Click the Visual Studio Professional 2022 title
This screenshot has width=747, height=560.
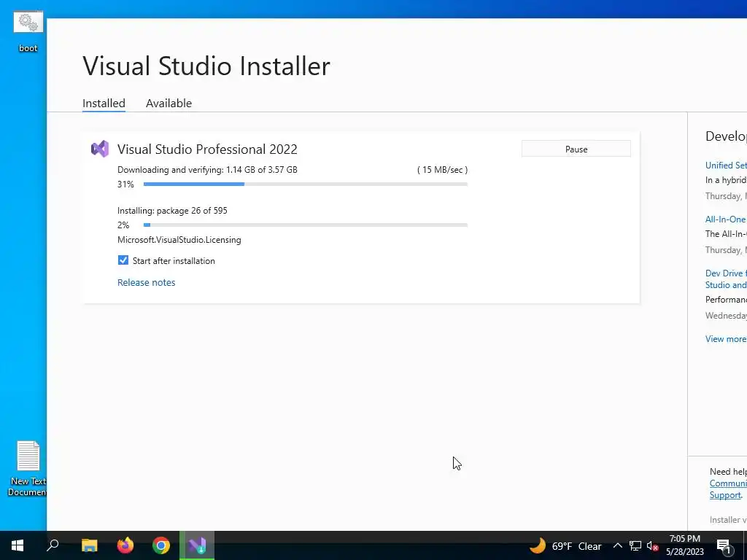(x=207, y=149)
